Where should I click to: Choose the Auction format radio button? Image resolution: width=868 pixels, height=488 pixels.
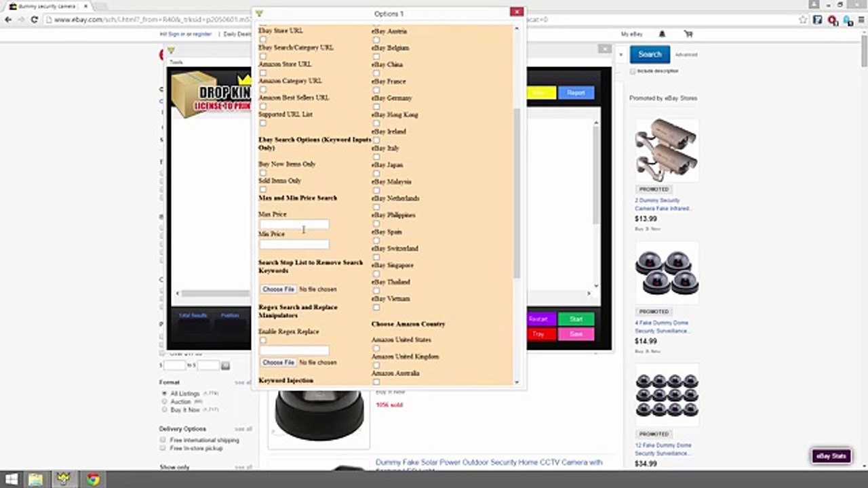click(x=164, y=401)
